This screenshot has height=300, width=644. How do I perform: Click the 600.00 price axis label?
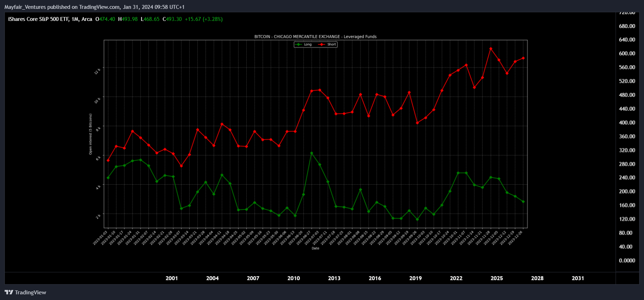point(627,53)
